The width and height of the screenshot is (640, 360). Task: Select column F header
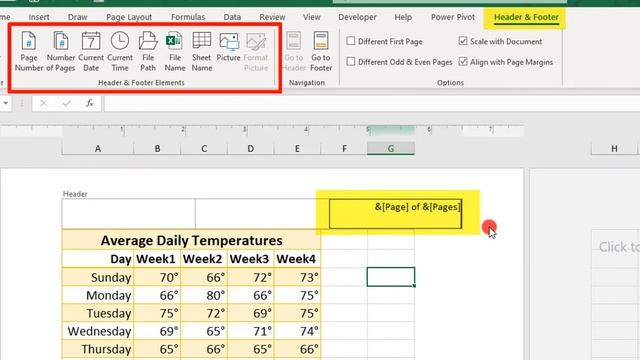(x=344, y=149)
